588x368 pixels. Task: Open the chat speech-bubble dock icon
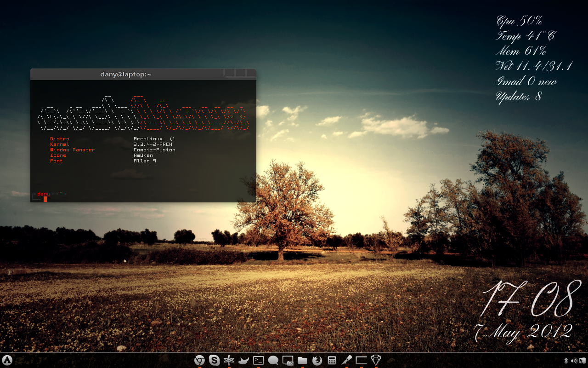click(x=273, y=360)
